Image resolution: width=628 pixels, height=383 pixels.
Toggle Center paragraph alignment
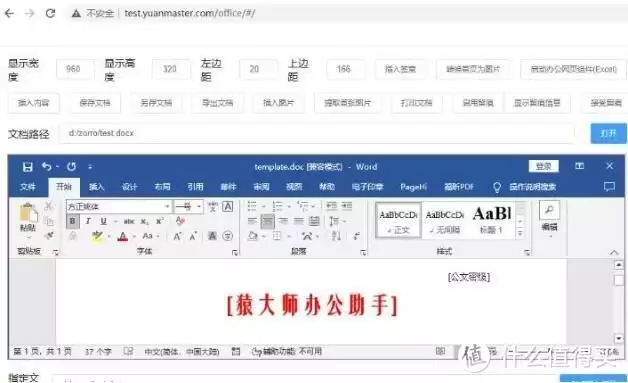tap(268, 221)
